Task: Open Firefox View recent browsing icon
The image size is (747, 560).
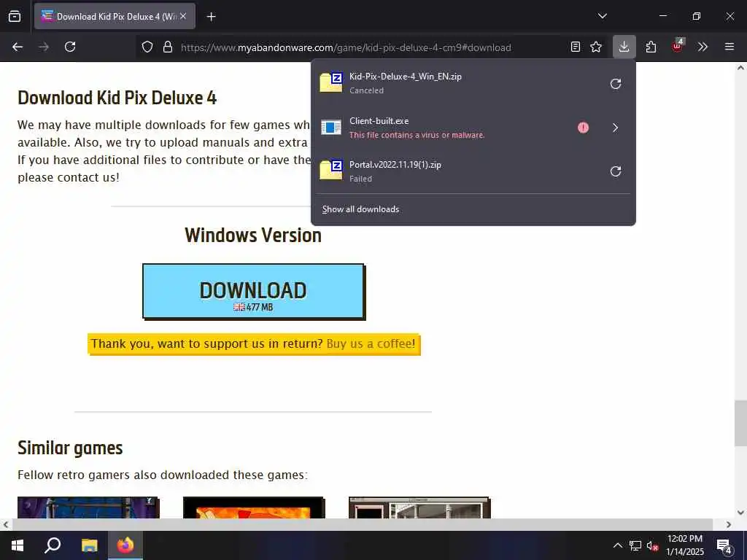Action: pos(15,16)
